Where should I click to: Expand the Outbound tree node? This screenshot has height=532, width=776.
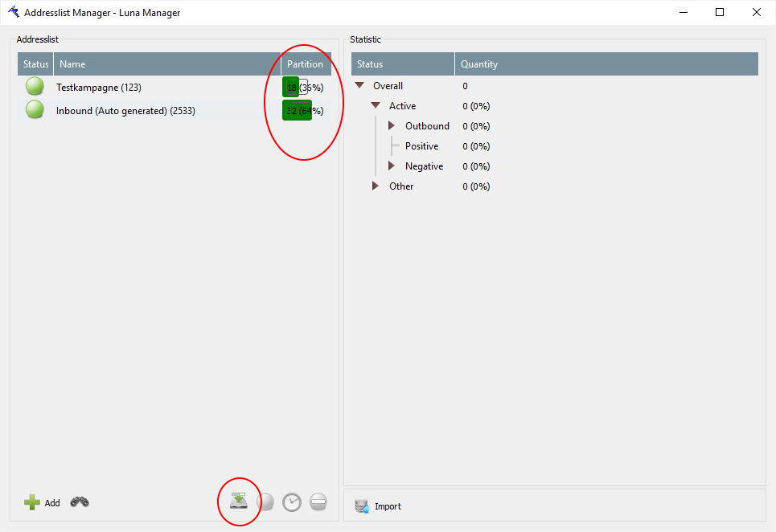(392, 126)
